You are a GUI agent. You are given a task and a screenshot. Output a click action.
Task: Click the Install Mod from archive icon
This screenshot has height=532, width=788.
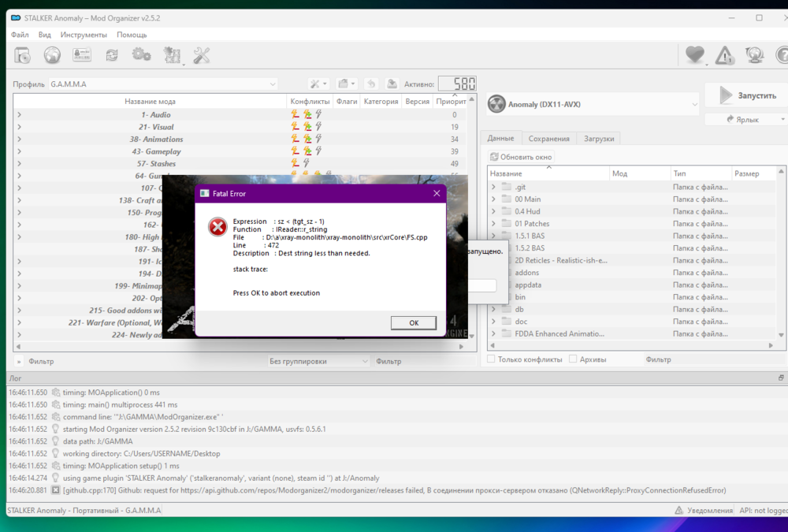[x=22, y=55]
